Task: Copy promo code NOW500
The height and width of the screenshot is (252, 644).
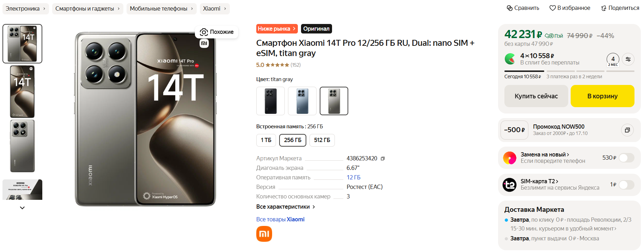Action: point(627,130)
